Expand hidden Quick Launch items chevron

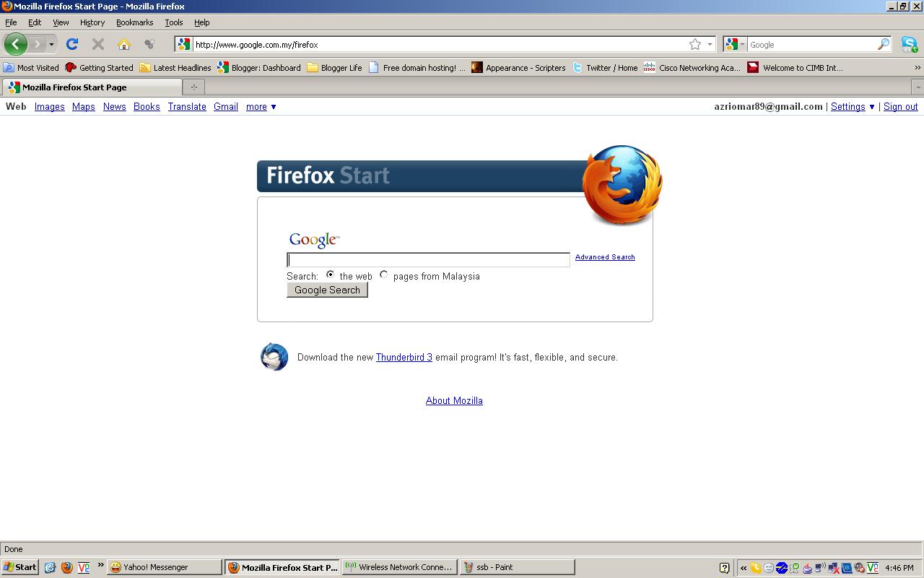[x=100, y=565]
